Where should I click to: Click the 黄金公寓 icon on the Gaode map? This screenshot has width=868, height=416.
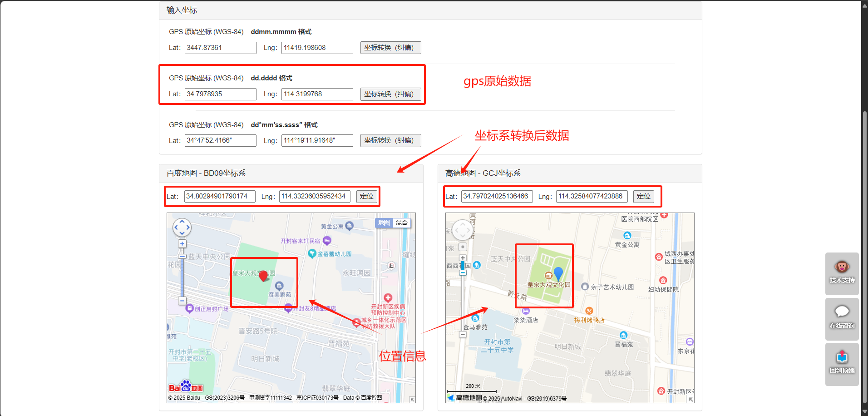[627, 235]
